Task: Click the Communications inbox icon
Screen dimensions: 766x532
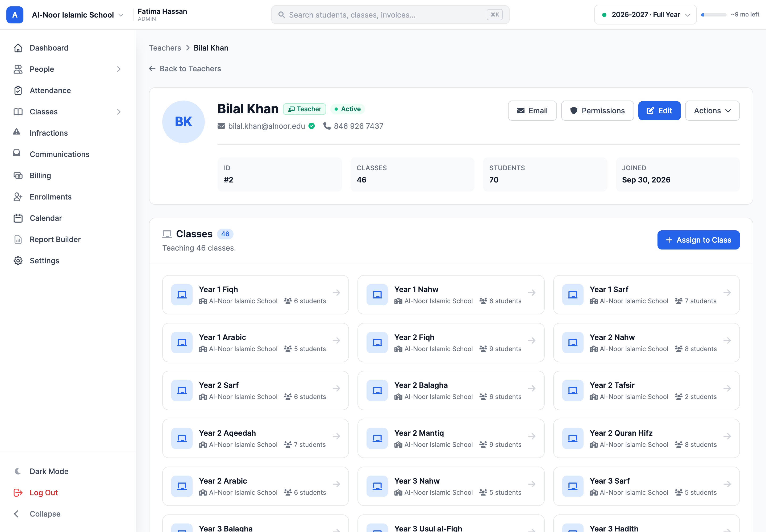Action: pos(17,153)
